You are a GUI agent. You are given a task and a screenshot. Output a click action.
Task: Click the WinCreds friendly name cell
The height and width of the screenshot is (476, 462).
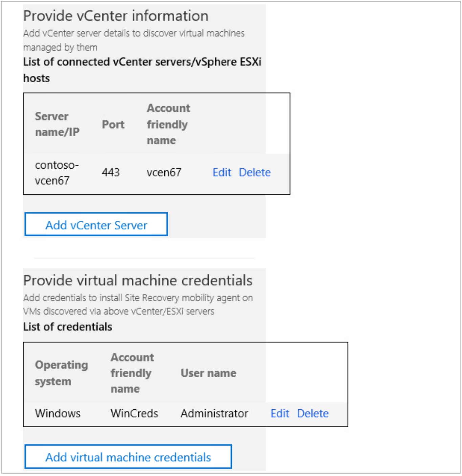tap(135, 413)
